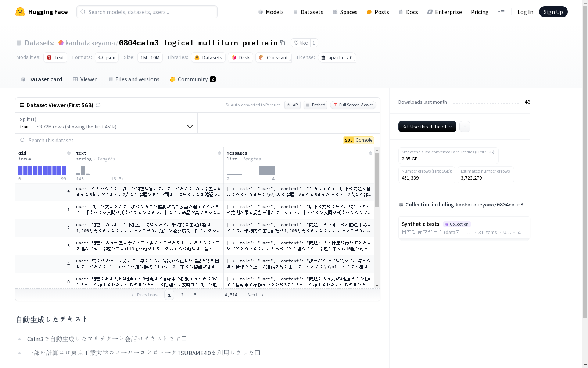Open the Spaces nav item

[345, 12]
